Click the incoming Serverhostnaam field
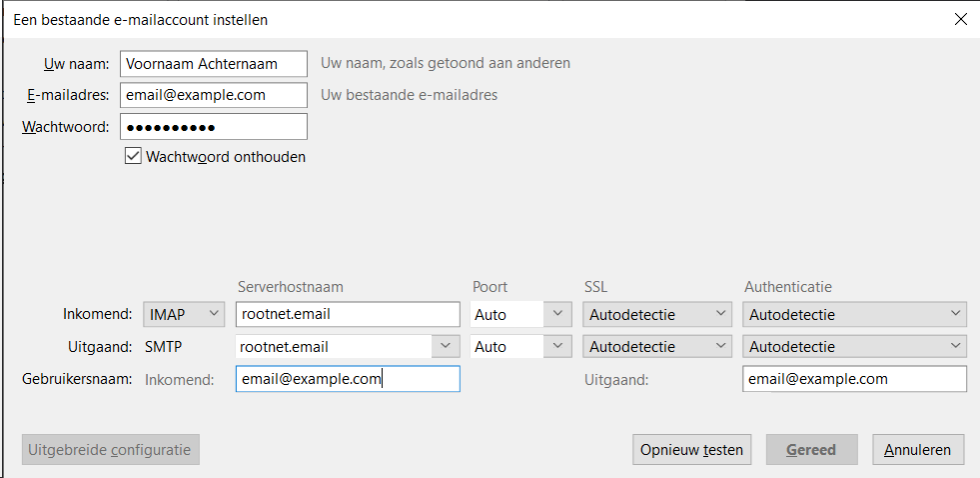This screenshot has height=478, width=980. pos(347,314)
